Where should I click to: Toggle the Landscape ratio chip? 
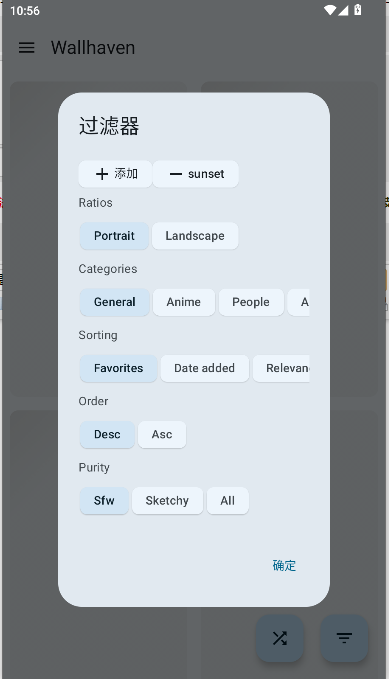click(195, 236)
